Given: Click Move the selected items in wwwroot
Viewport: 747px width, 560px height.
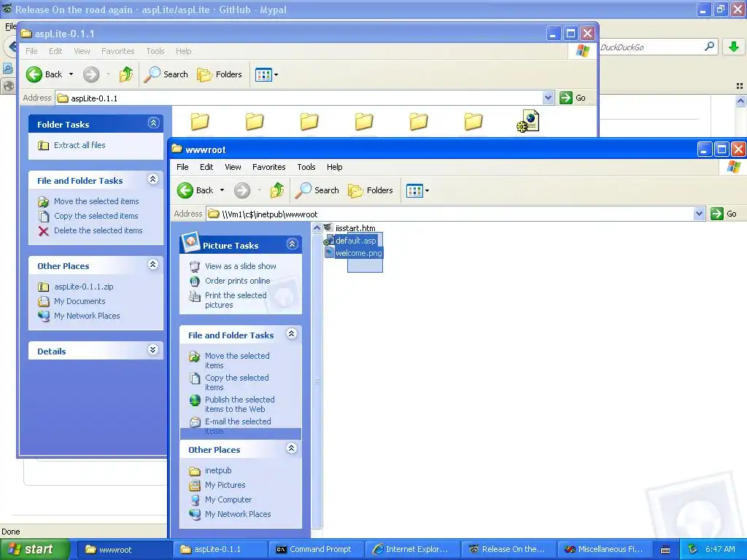Looking at the screenshot, I should (x=237, y=360).
